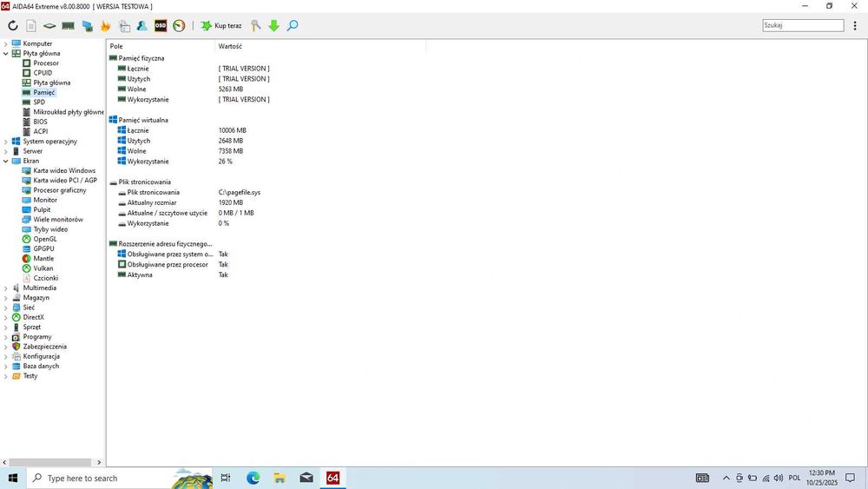Select Monitor in the tree
This screenshot has height=489, width=868.
pyautogui.click(x=45, y=200)
